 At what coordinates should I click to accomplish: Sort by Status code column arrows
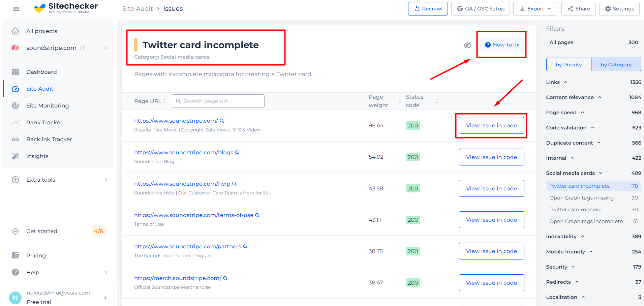pyautogui.click(x=437, y=101)
